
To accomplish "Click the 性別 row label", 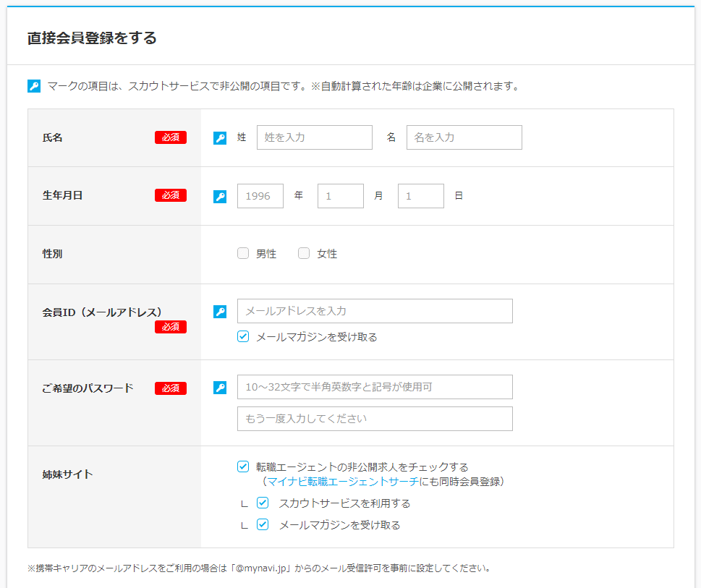I will point(52,254).
